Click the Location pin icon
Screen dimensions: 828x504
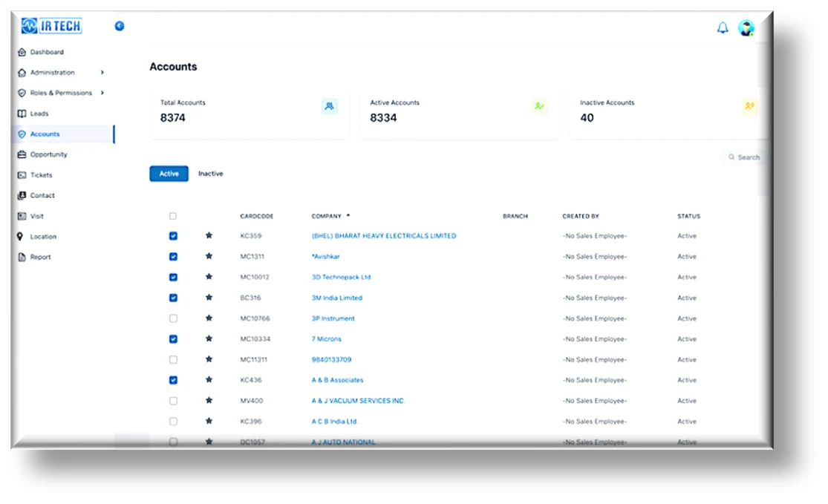(x=20, y=237)
